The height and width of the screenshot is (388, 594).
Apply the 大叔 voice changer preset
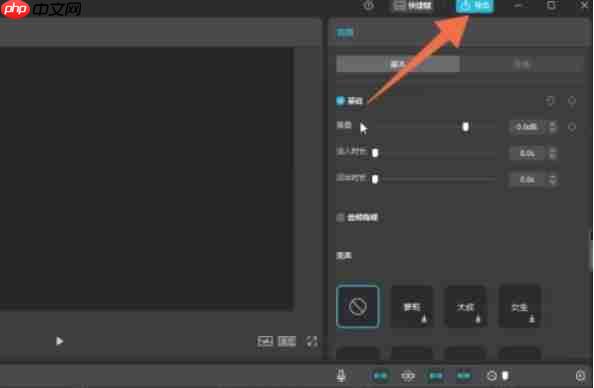click(466, 306)
